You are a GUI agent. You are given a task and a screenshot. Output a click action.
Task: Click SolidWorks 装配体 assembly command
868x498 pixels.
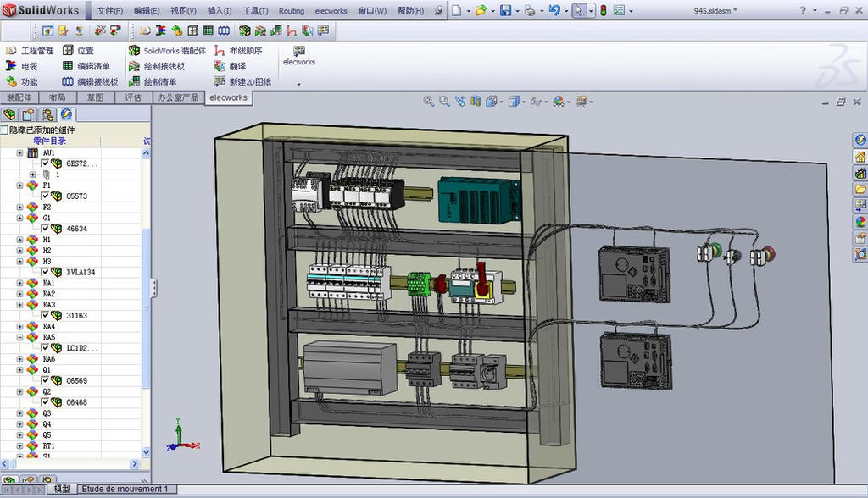point(167,50)
